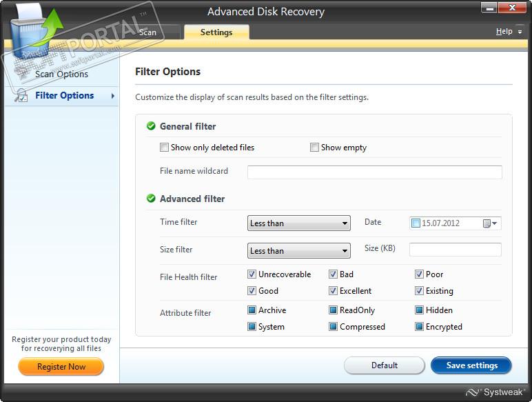Enable the date filter checkbox beside 15.07.2012

[416, 223]
